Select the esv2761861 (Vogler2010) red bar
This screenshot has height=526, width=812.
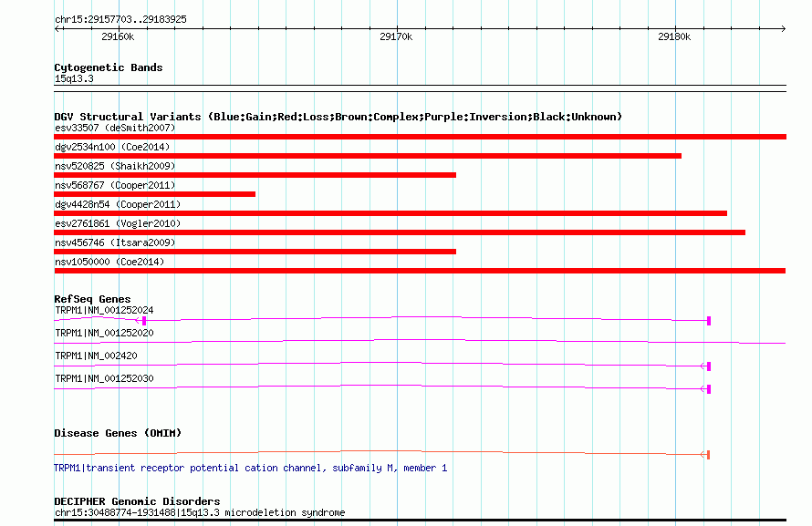pyautogui.click(x=400, y=232)
